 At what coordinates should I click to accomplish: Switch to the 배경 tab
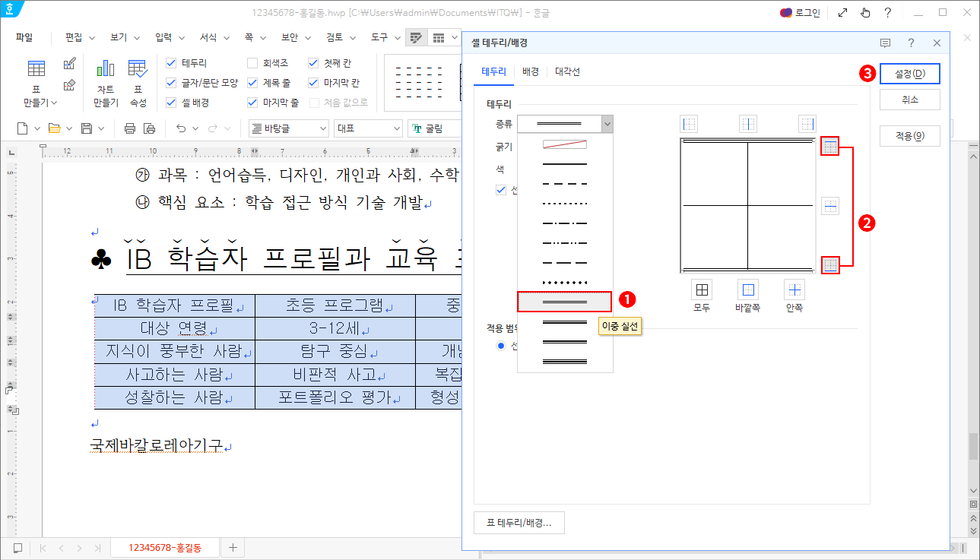click(531, 71)
